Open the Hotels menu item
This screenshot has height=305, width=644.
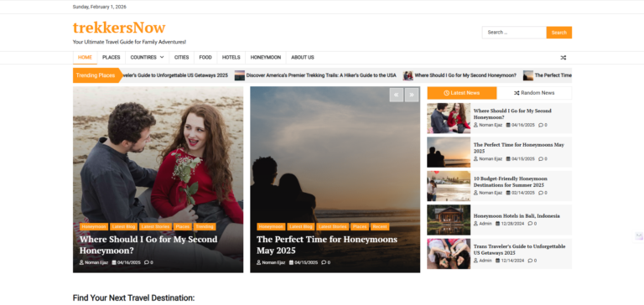point(231,58)
